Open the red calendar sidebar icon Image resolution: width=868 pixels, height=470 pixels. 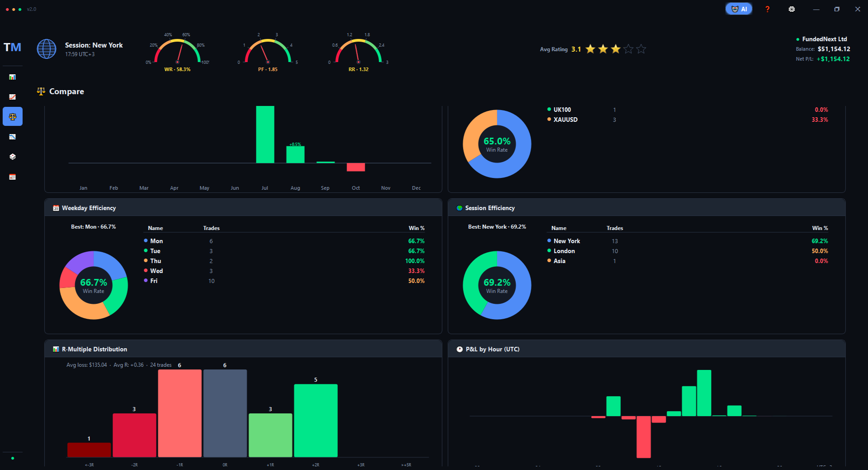click(x=12, y=177)
